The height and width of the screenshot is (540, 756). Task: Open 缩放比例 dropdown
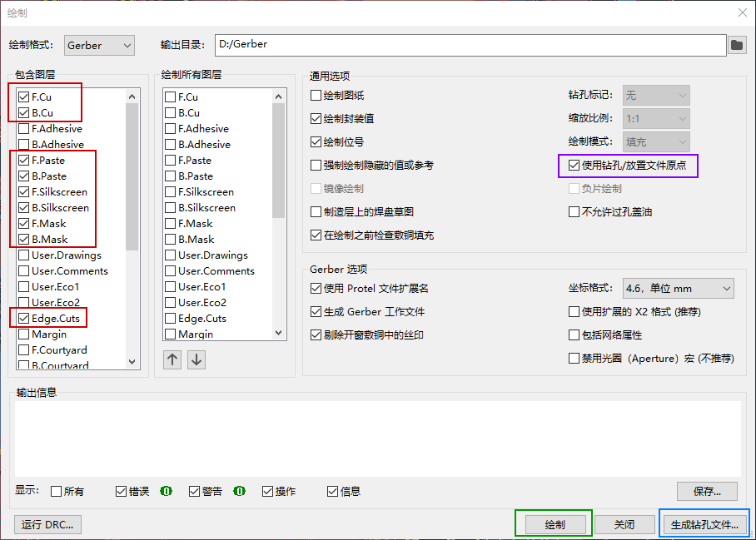(x=656, y=118)
